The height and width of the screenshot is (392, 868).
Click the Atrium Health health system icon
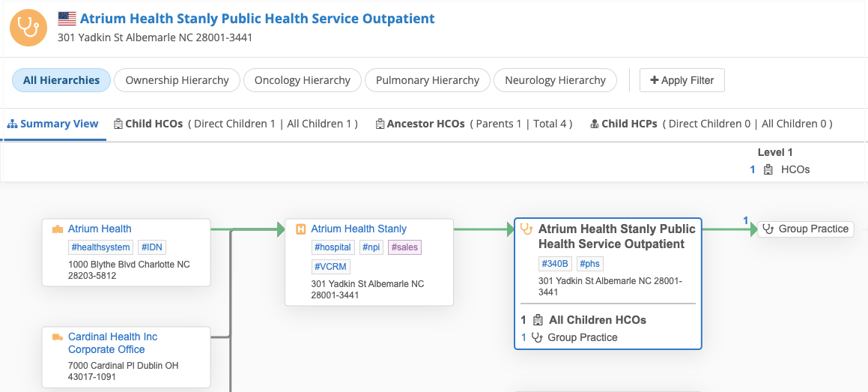click(x=58, y=229)
